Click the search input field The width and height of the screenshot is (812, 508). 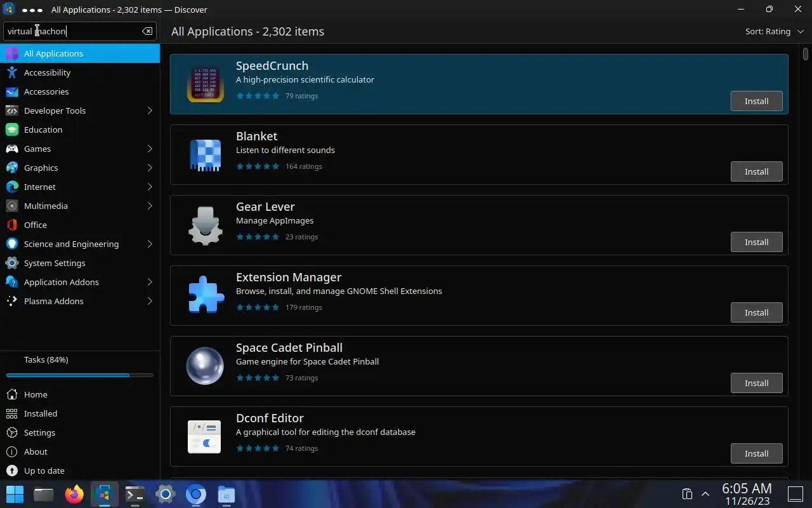[x=79, y=31]
